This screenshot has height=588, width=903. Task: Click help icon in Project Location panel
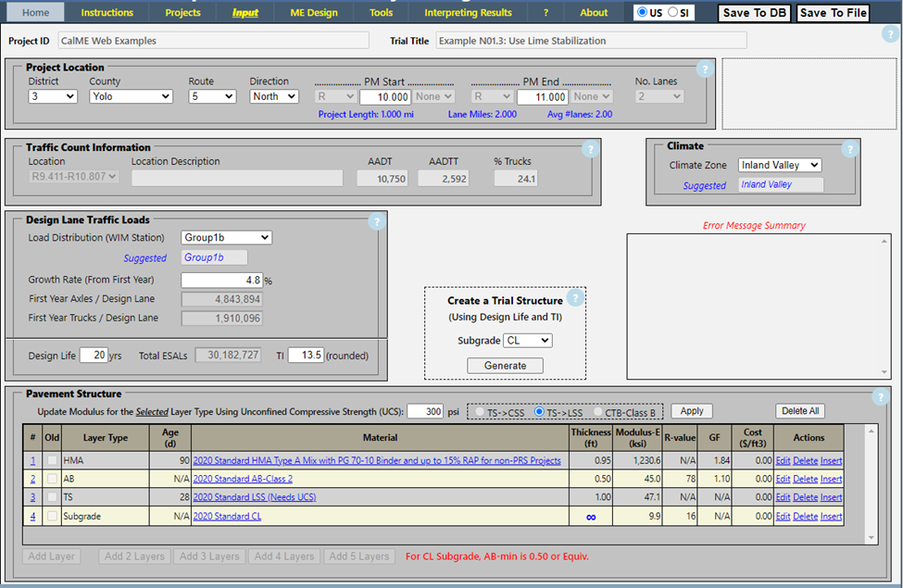(x=704, y=69)
